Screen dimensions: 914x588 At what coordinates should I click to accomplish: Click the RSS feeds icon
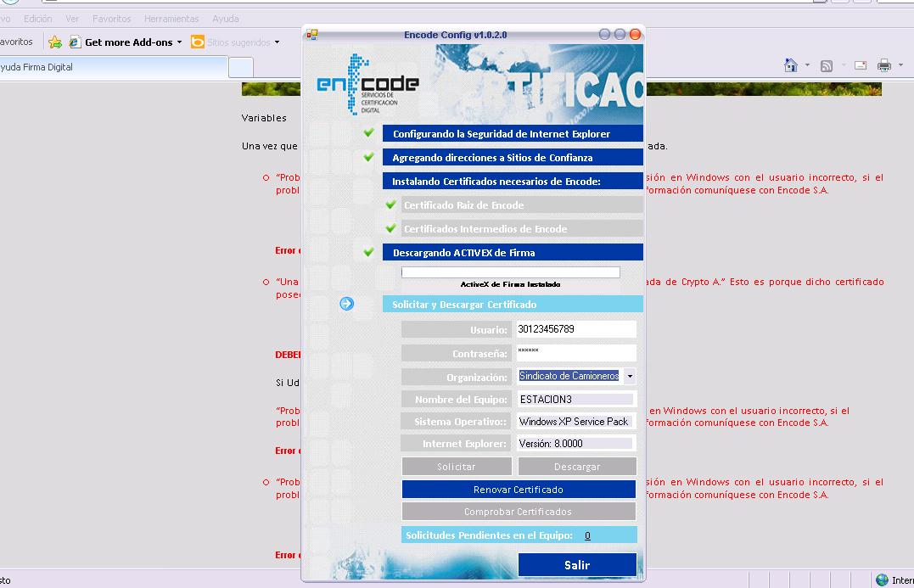826,65
